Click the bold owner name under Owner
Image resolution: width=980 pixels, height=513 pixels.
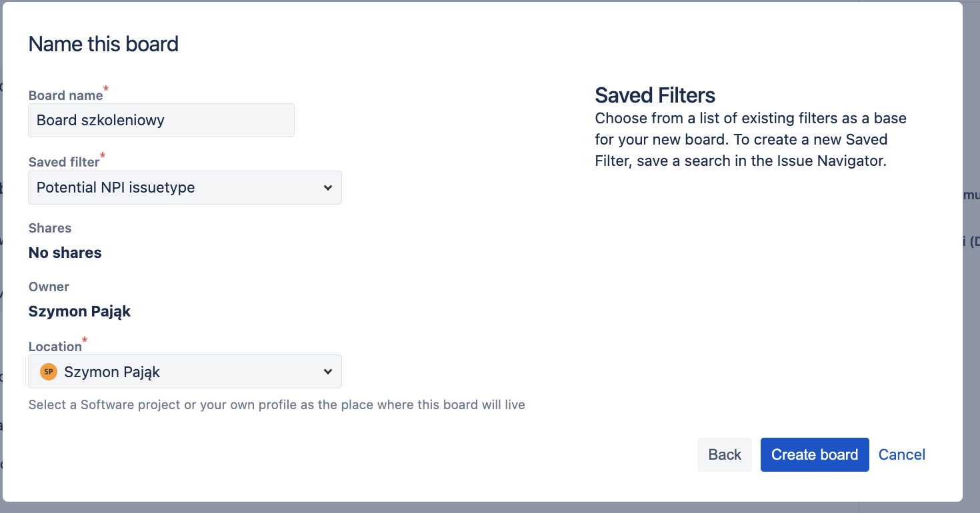[x=79, y=312]
